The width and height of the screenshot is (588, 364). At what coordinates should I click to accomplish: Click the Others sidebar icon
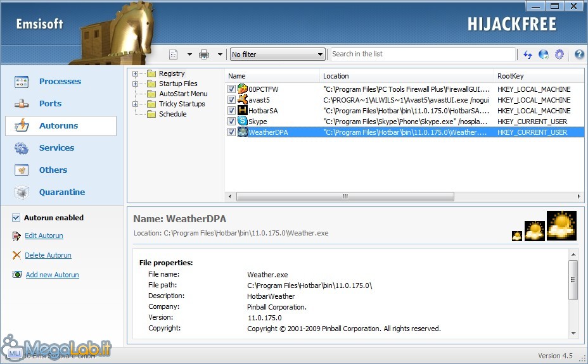pos(22,170)
